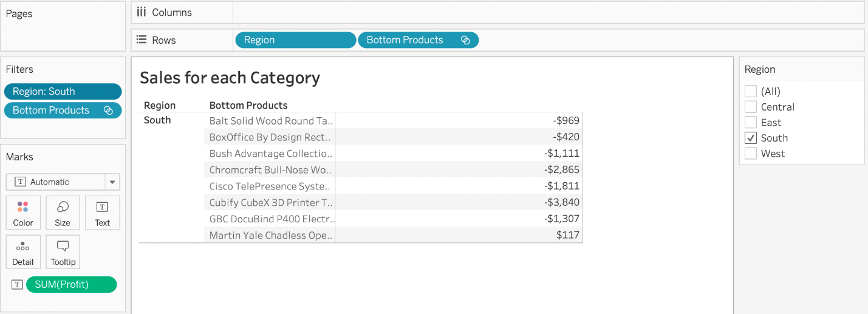Uncheck the South region checkbox
This screenshot has height=314, width=868.
[x=751, y=138]
